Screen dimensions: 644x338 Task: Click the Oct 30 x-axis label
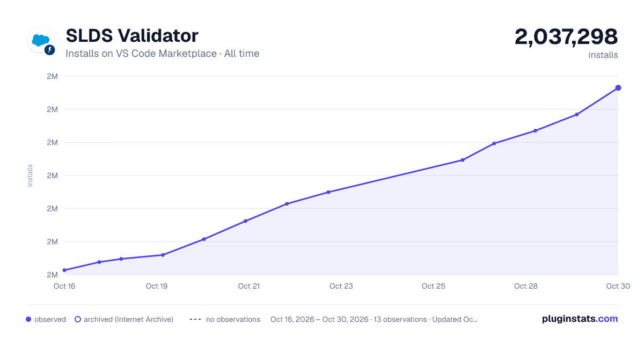tap(617, 286)
